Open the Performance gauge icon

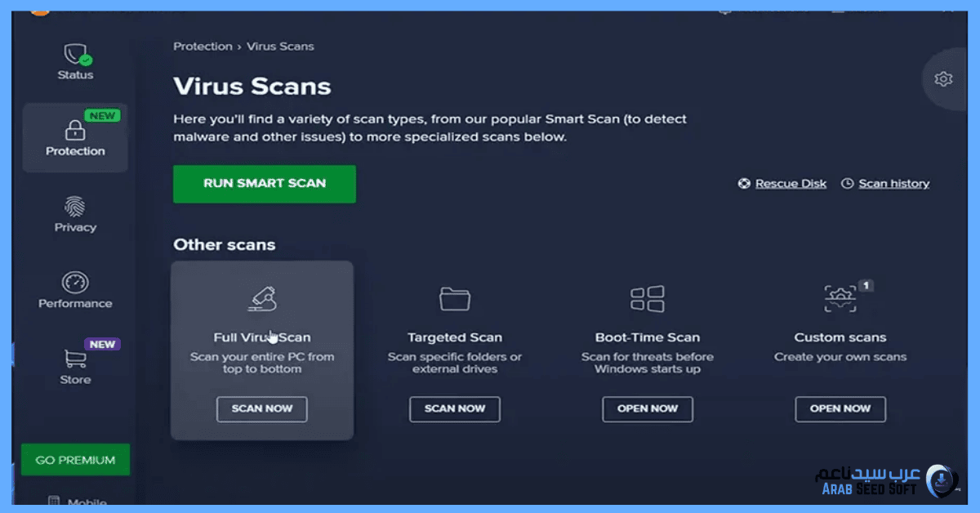click(x=75, y=283)
